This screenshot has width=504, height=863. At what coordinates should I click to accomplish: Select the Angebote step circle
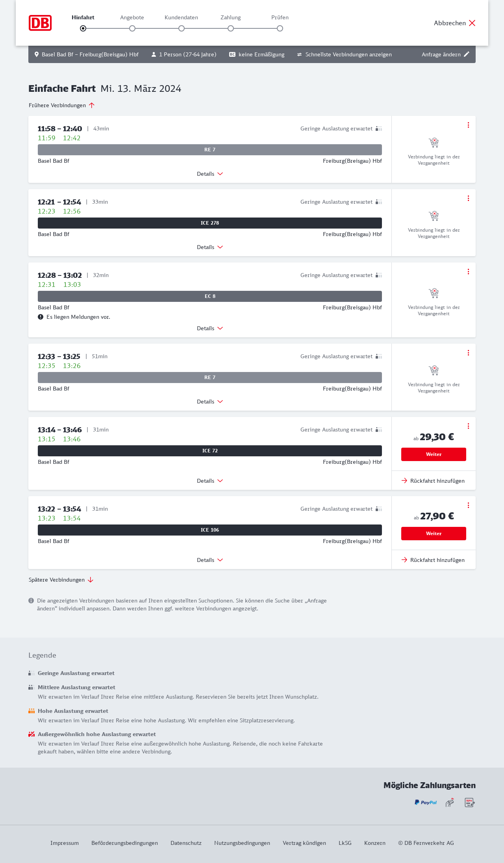click(132, 28)
